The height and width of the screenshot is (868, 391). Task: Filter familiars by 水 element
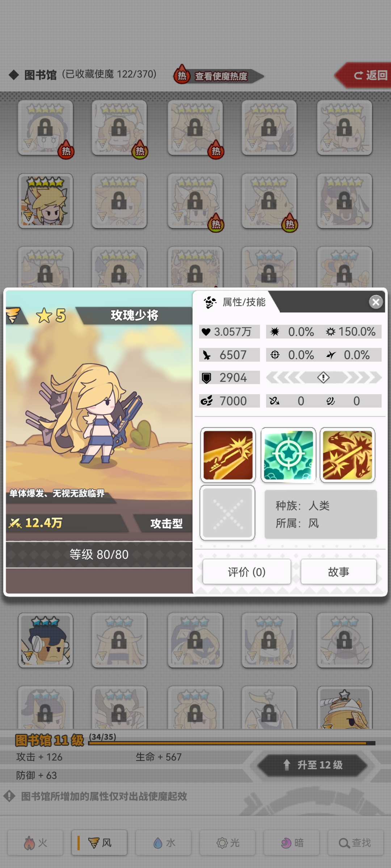point(163,843)
